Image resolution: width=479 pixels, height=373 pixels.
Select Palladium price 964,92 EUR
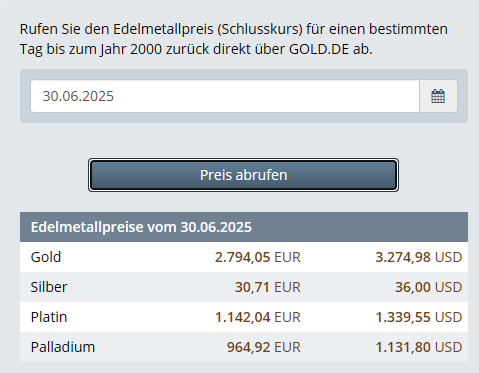coord(264,347)
